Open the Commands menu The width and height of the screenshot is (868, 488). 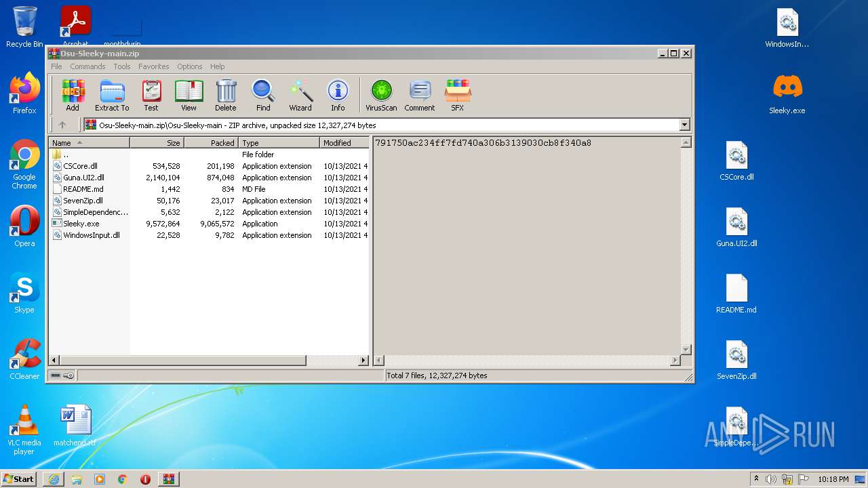point(87,66)
